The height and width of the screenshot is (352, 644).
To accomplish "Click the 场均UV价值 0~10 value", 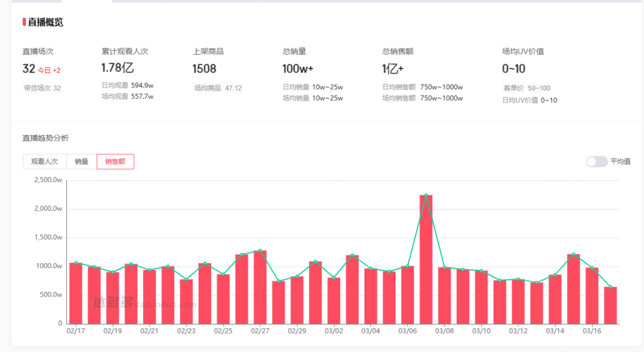I will [513, 69].
